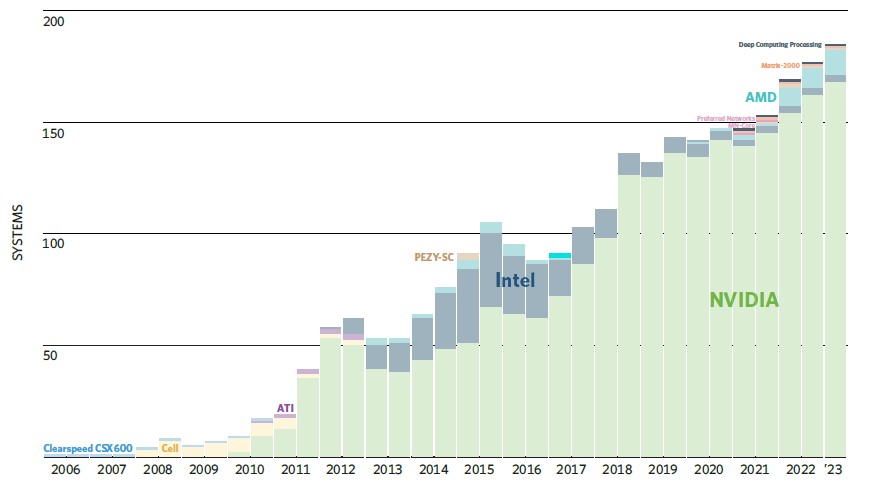The image size is (869, 491).
Task: Click the 2014 x-axis label
Action: point(433,469)
